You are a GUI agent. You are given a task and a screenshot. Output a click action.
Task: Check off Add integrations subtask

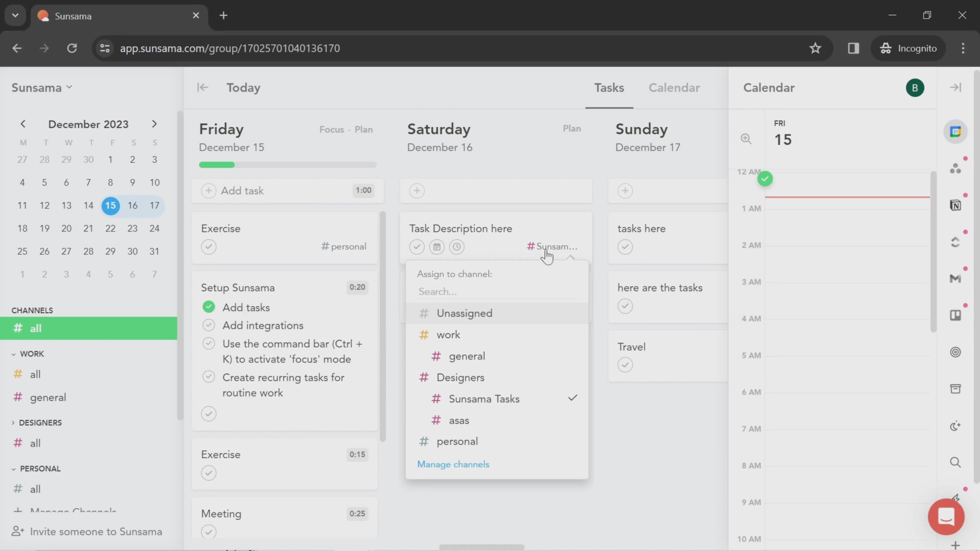[209, 325]
